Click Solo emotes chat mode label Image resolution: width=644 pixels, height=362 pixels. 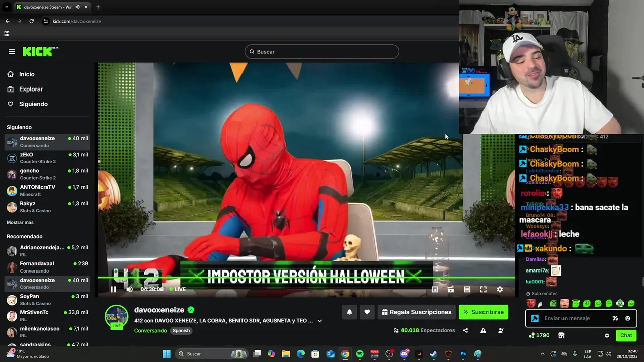click(x=542, y=294)
